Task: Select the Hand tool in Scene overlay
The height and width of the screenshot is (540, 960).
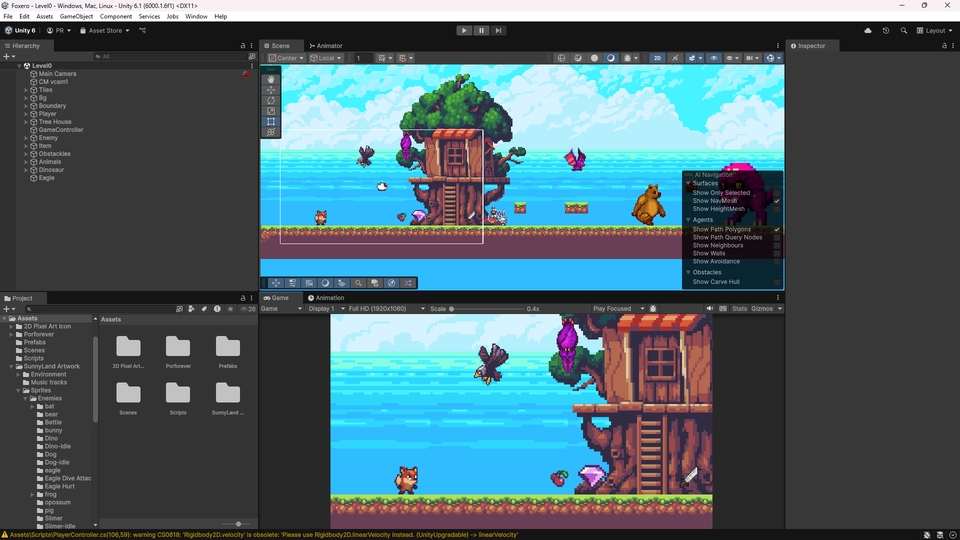Action: (x=270, y=79)
